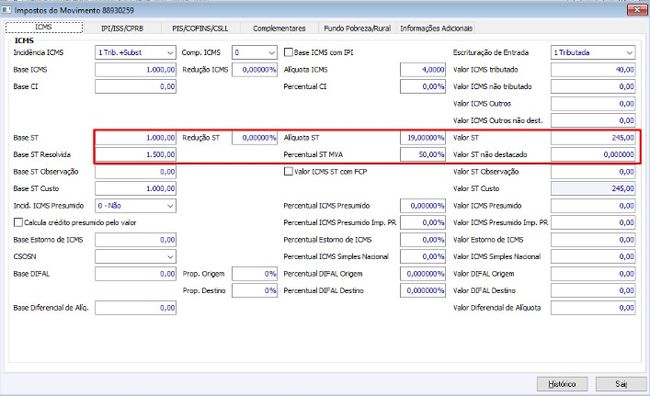This screenshot has height=396, width=650.
Task: Click the Valor ICMS Outros field
Action: 593,104
